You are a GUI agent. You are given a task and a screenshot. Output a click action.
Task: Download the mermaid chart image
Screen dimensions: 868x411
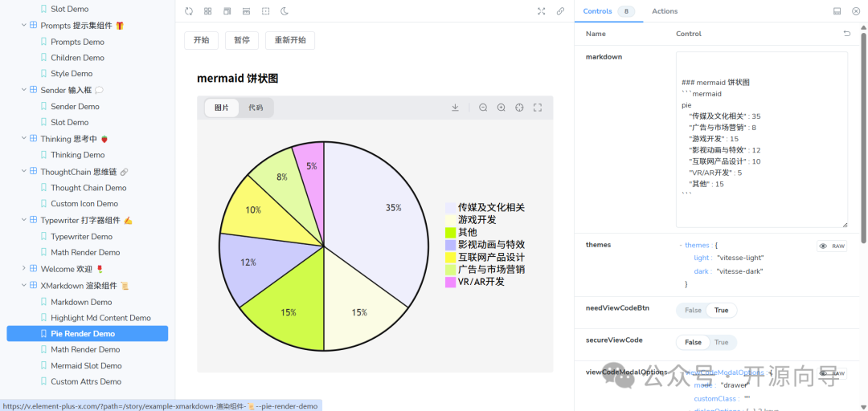pos(455,108)
